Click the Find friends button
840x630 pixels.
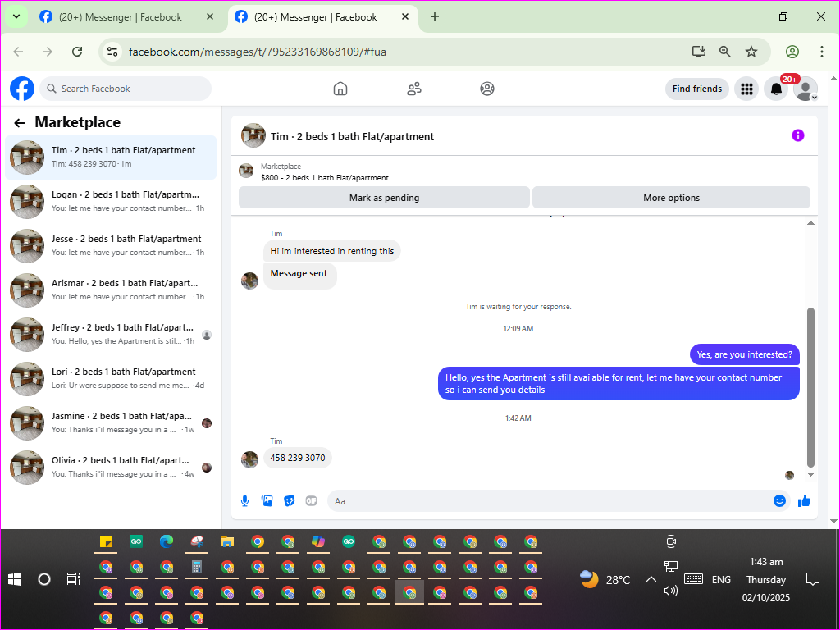click(697, 89)
